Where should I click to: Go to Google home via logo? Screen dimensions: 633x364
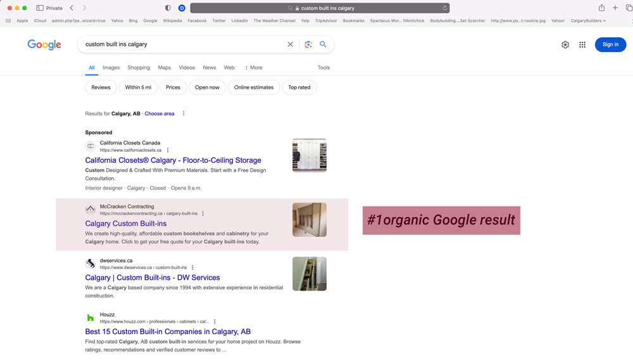tap(44, 44)
